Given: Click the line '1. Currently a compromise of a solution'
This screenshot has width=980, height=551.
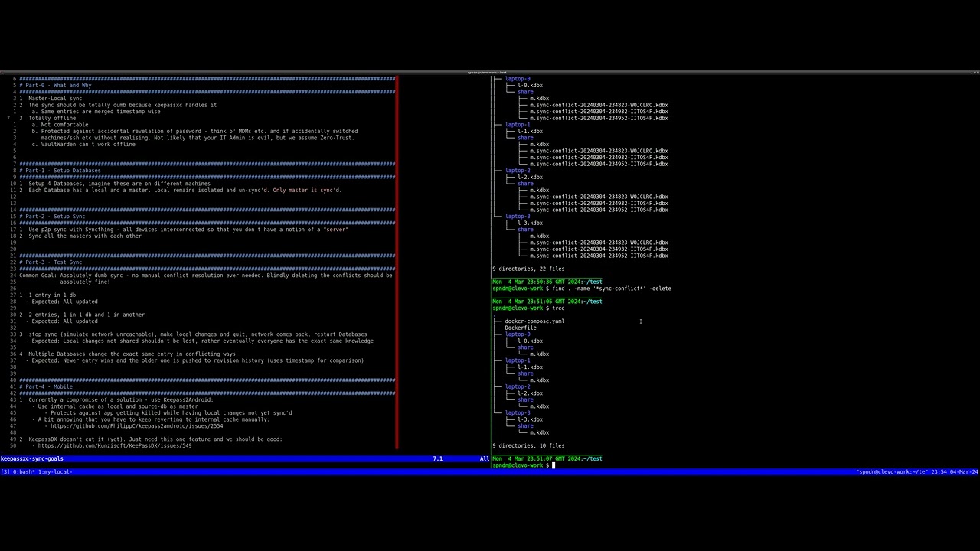Looking at the screenshot, I should (116, 400).
